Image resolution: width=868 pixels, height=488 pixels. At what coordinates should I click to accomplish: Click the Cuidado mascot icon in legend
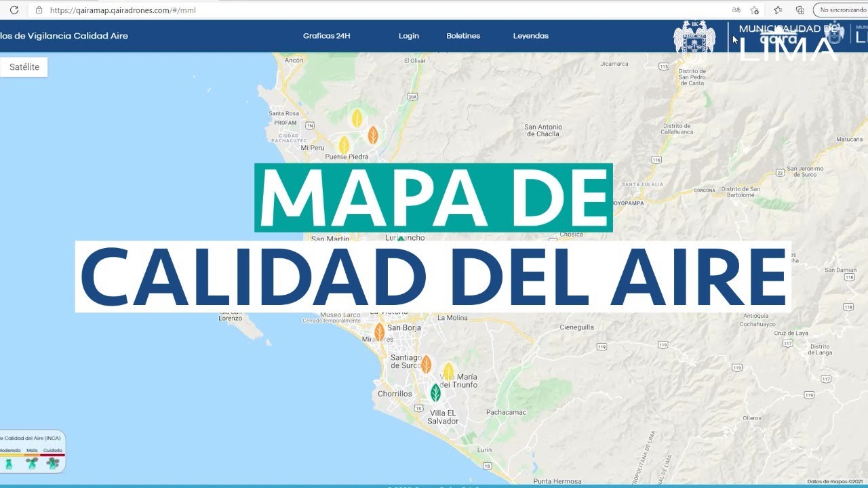pos(53,464)
